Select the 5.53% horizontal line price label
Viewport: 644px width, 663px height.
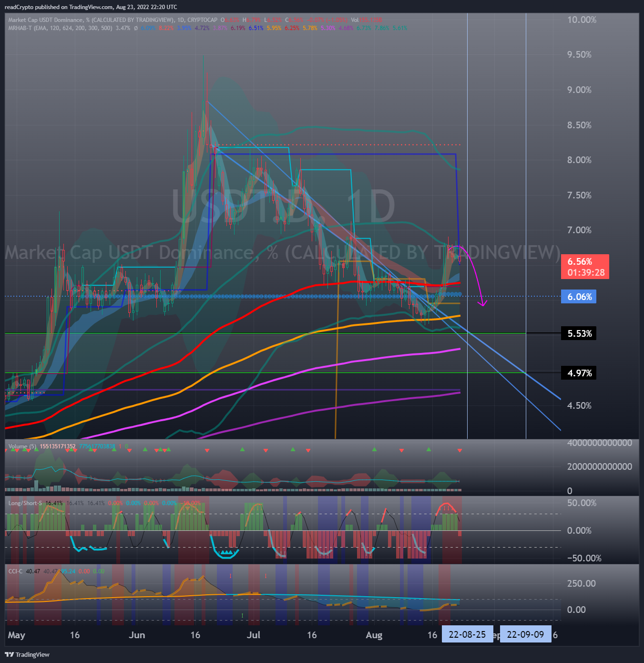(579, 333)
